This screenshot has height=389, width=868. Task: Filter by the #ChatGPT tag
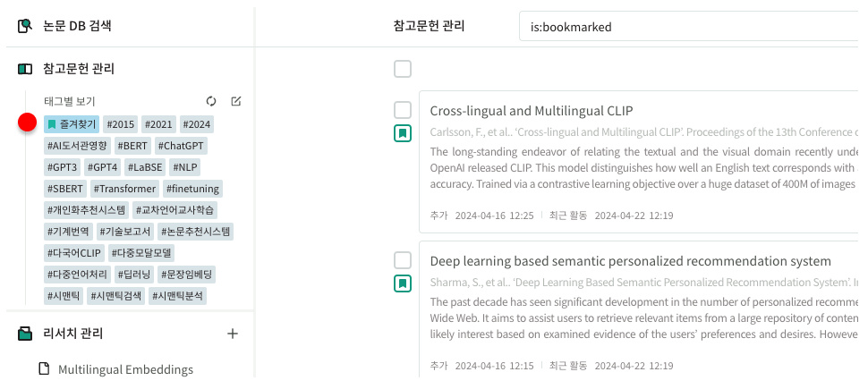[x=181, y=146]
